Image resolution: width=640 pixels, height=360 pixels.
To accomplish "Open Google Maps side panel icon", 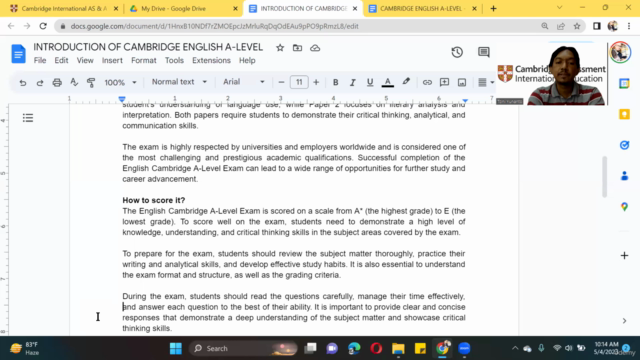I will pyautogui.click(x=624, y=207).
